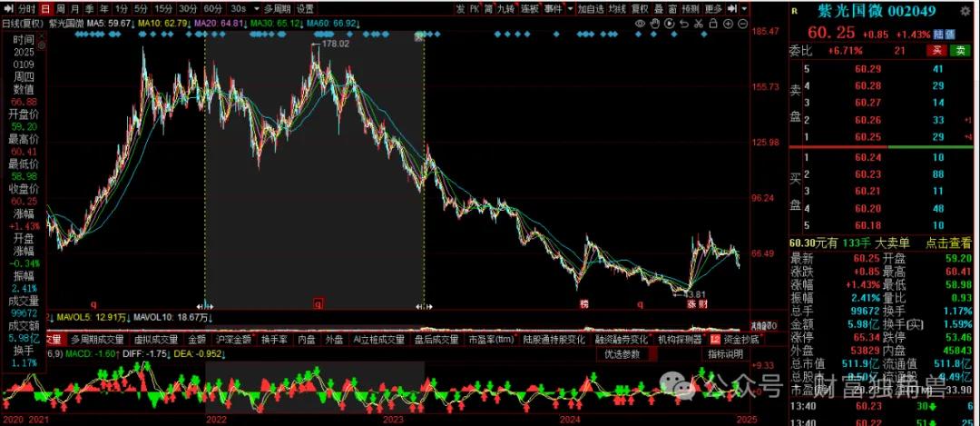Select the 机构探测器 indicator tab

[x=680, y=340]
